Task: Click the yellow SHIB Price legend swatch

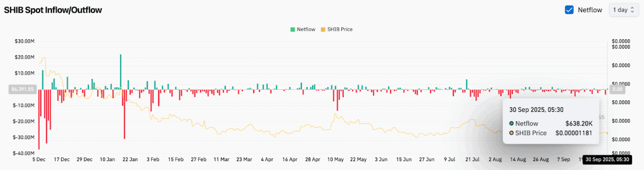Action: tap(323, 29)
